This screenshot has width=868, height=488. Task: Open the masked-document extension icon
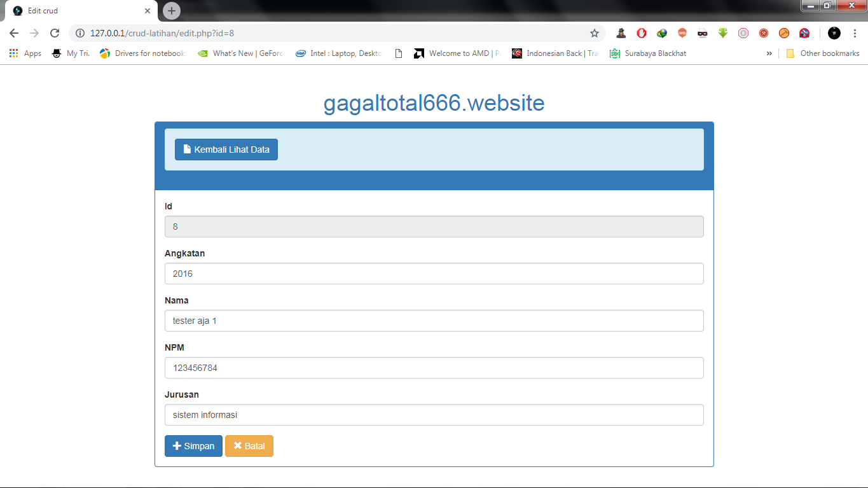click(x=703, y=33)
